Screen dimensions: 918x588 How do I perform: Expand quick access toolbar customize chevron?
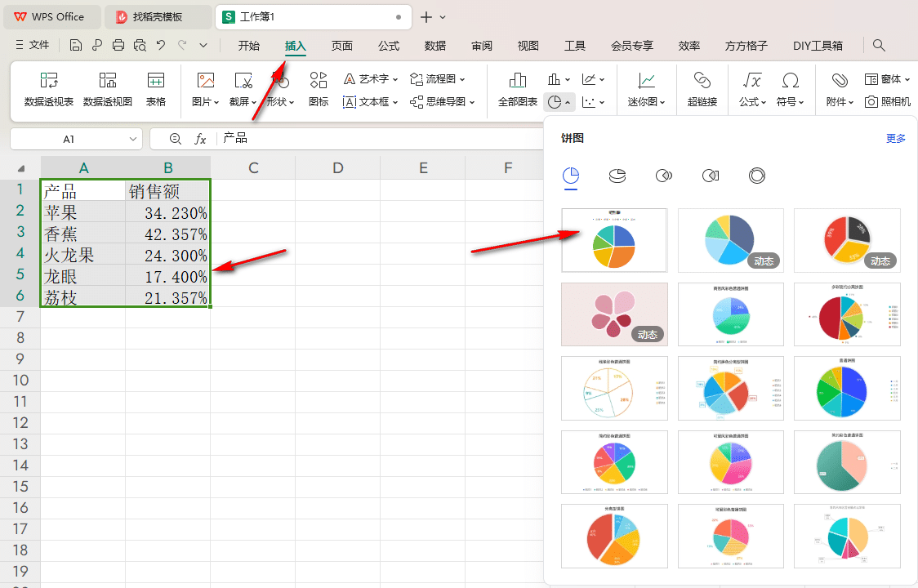coord(203,45)
